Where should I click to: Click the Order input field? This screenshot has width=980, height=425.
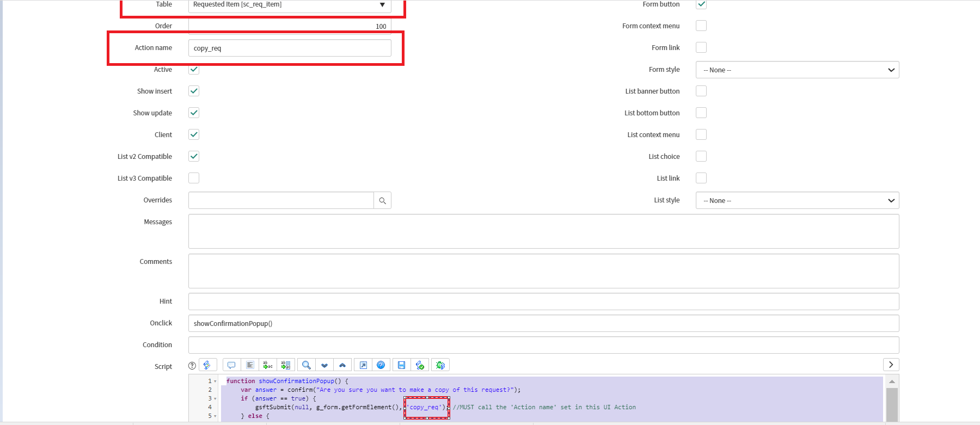pos(290,26)
